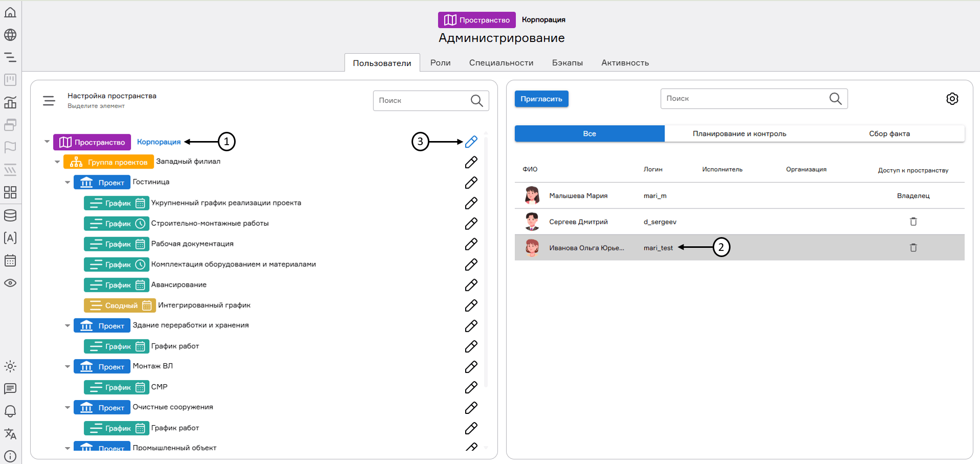Open the Бэкапы tab

[x=567, y=63]
